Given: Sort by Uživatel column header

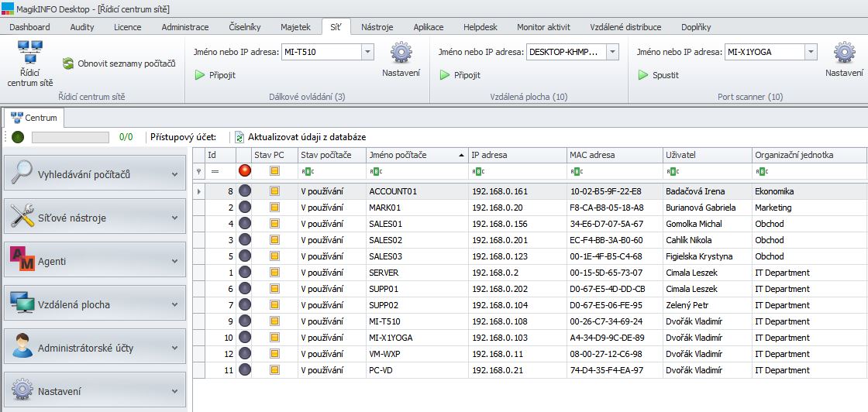Looking at the screenshot, I should (x=708, y=156).
